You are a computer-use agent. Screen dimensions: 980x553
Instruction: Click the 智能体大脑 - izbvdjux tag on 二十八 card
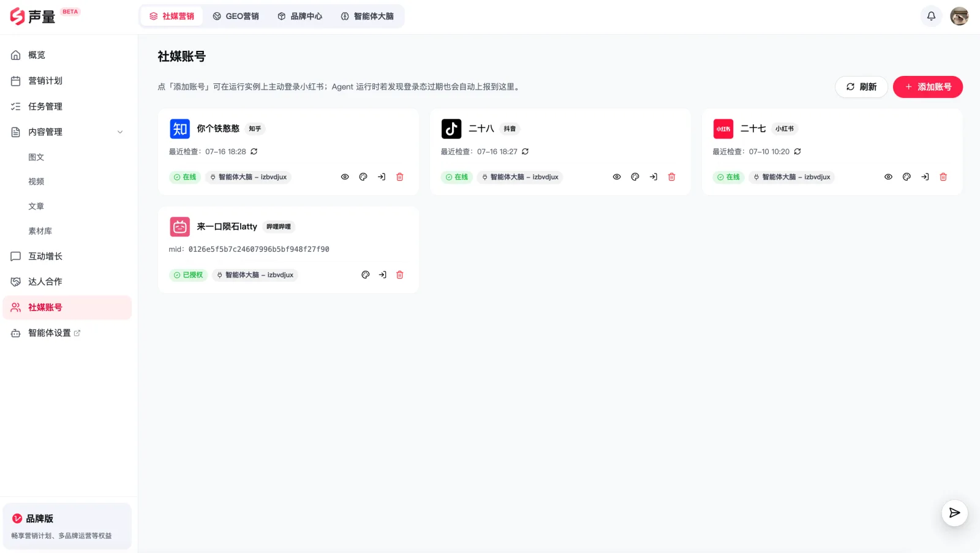(x=520, y=177)
